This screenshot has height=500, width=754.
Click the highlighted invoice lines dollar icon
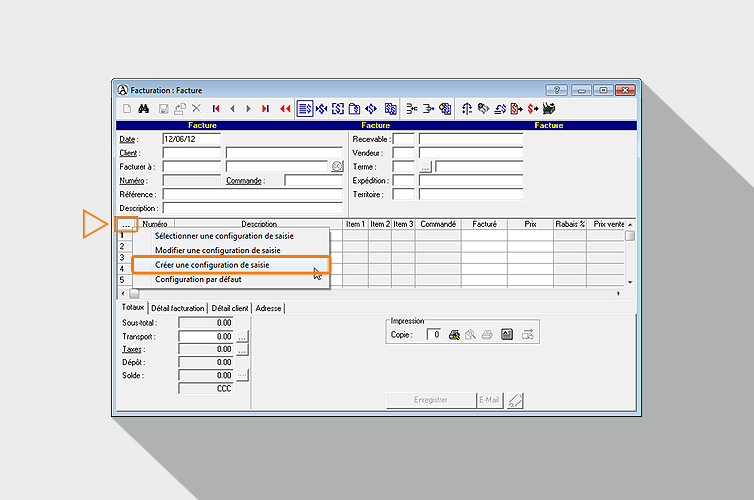pos(305,109)
